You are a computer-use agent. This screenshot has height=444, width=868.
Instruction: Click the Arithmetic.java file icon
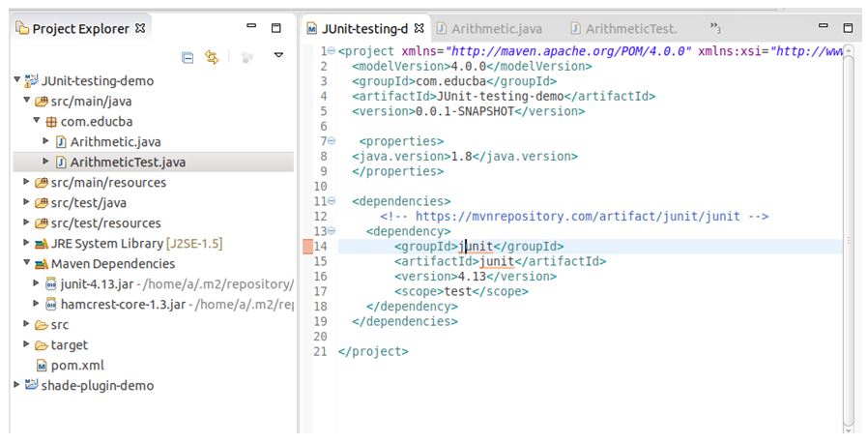(x=62, y=142)
